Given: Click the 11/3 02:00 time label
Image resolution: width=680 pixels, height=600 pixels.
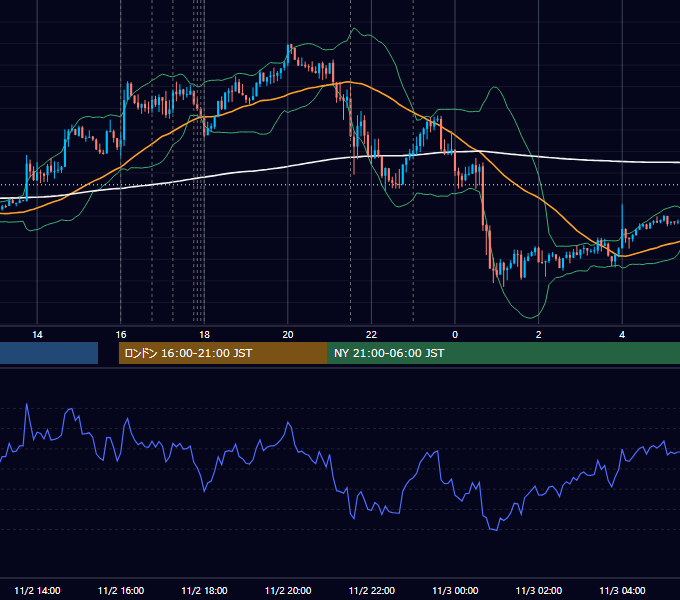Looking at the screenshot, I should tap(539, 590).
